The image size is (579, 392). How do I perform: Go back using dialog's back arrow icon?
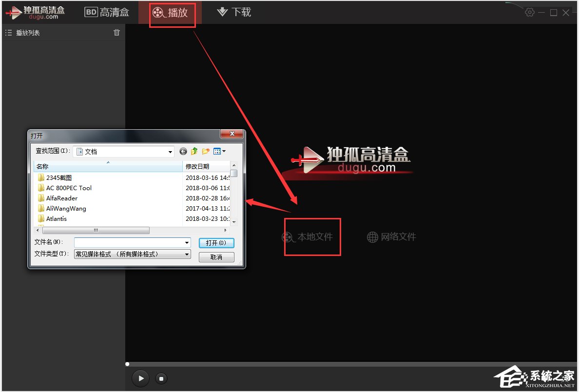[x=183, y=151]
